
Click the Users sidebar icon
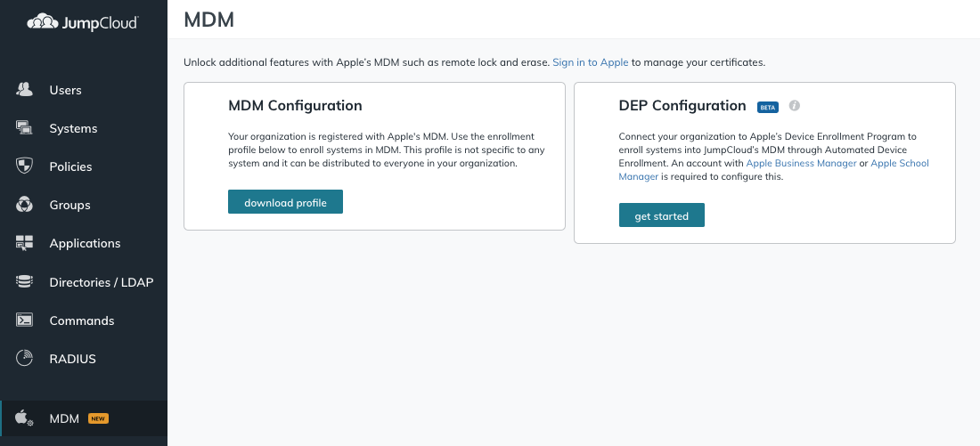click(x=24, y=90)
